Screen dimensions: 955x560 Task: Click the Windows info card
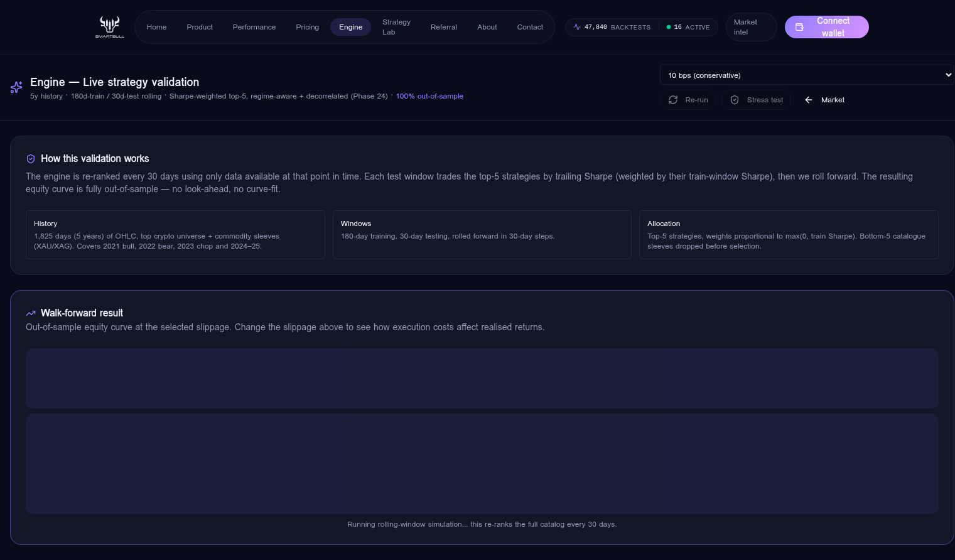pos(482,235)
